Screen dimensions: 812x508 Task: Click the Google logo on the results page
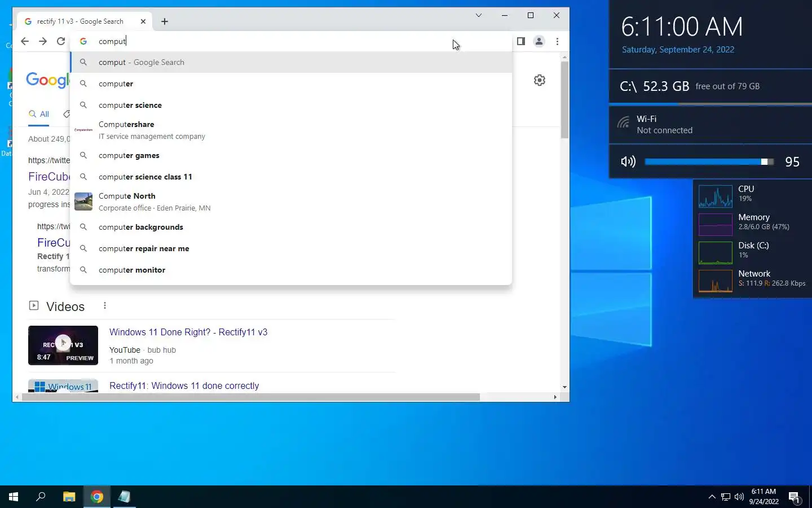coord(47,80)
